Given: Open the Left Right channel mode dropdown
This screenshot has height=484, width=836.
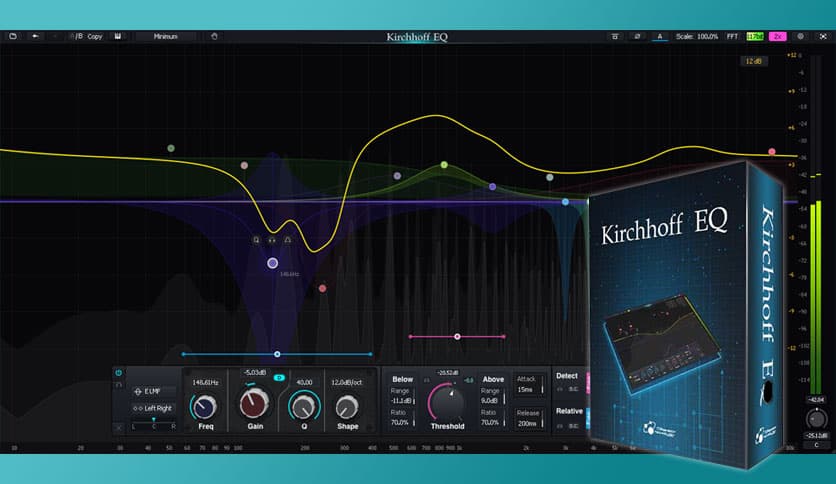Looking at the screenshot, I should point(154,408).
